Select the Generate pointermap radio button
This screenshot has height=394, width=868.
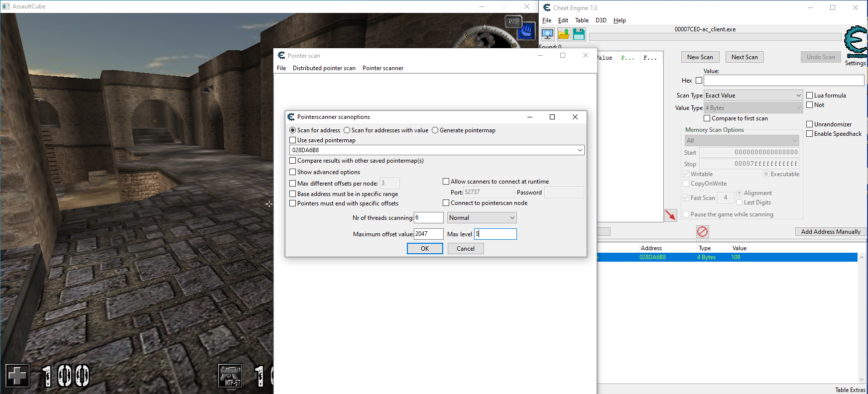pyautogui.click(x=435, y=130)
